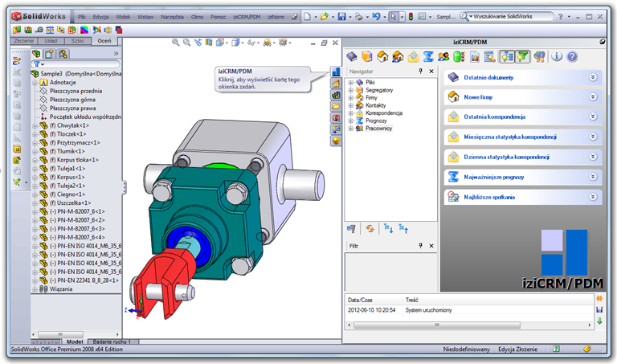Expand the (f) Chwytak<1> tree node

(x=35, y=126)
